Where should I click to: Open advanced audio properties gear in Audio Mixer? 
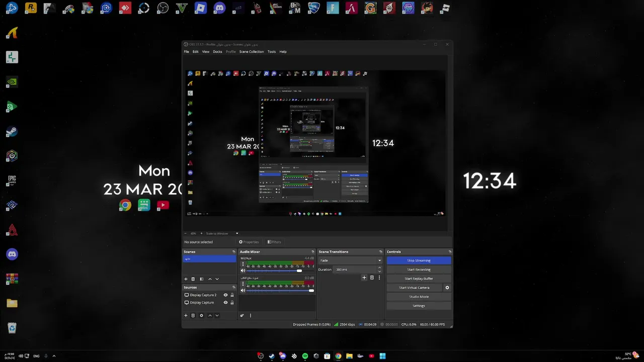coord(242,316)
